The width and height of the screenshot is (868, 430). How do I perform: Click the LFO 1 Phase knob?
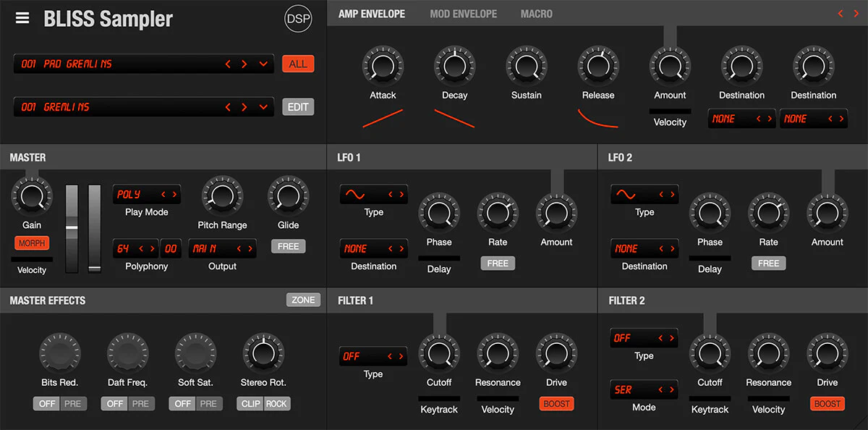click(438, 213)
